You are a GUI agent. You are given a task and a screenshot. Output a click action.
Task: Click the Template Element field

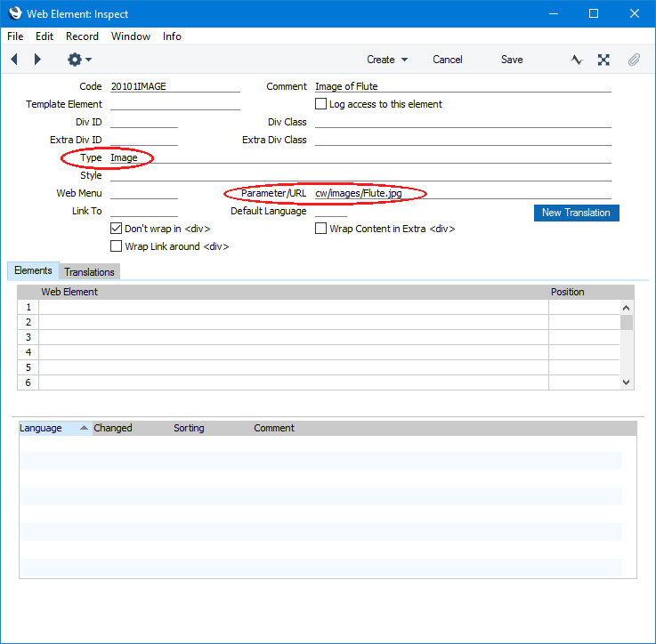174,104
